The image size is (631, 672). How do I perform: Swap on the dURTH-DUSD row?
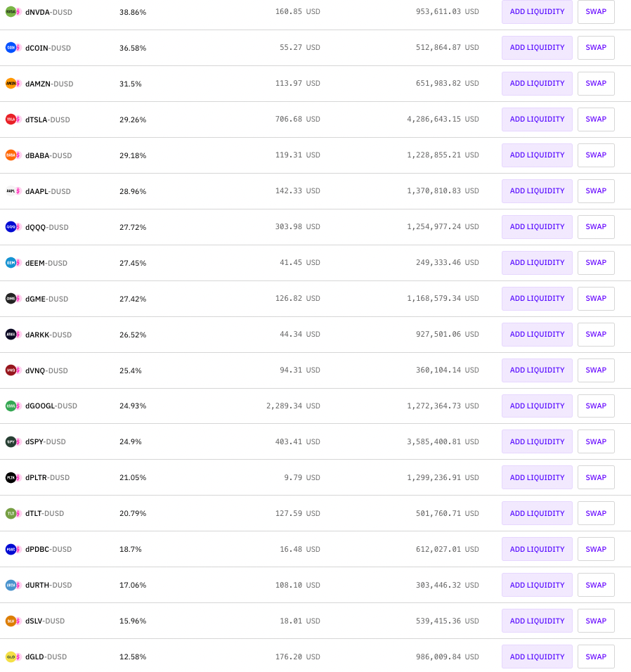(x=596, y=585)
